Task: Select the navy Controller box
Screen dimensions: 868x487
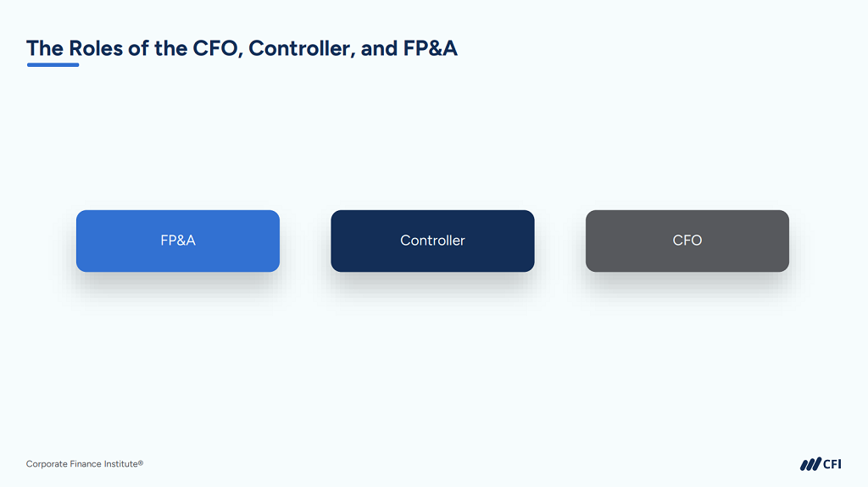Action: coord(432,241)
